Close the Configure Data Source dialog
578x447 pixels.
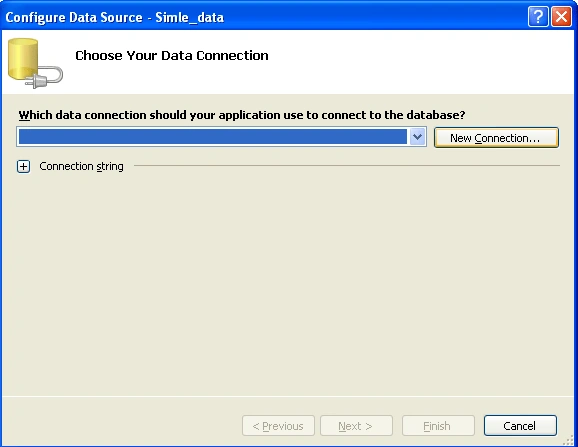(x=561, y=17)
